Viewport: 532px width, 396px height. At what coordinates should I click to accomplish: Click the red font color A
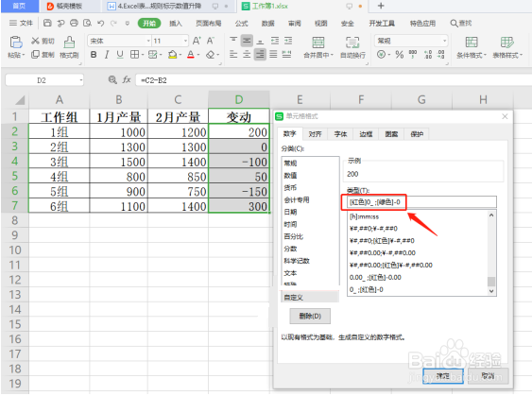click(191, 54)
